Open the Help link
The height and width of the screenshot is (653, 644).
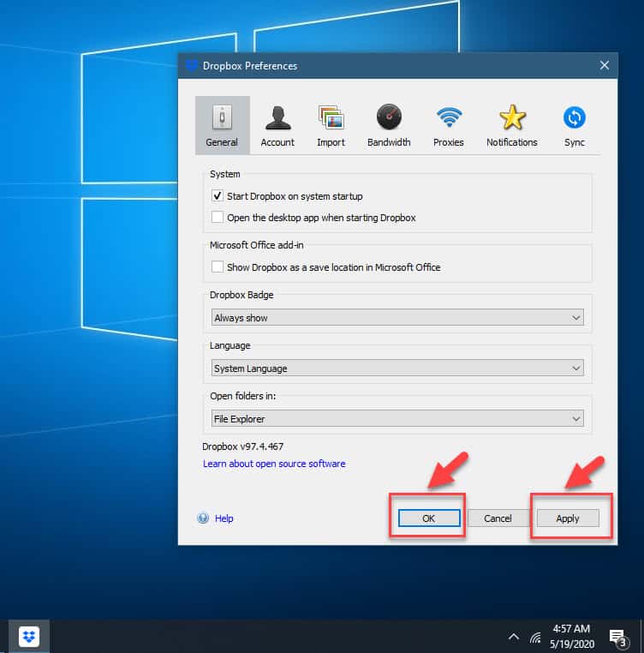point(224,518)
